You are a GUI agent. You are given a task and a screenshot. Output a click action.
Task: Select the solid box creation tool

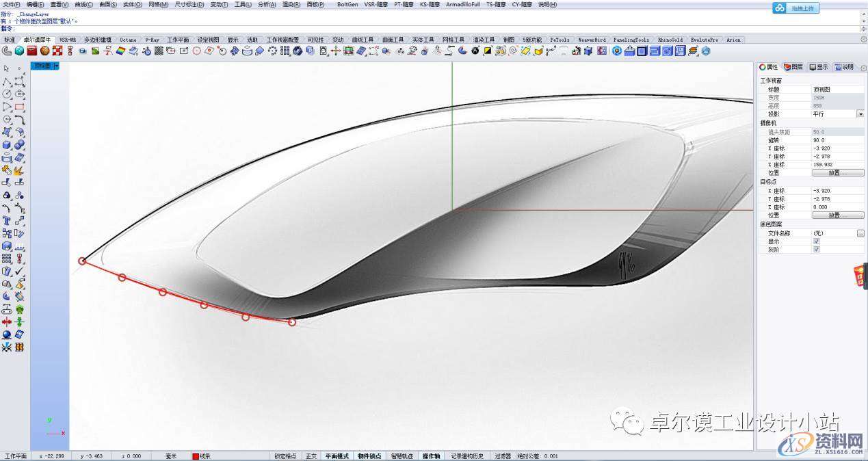pos(7,145)
